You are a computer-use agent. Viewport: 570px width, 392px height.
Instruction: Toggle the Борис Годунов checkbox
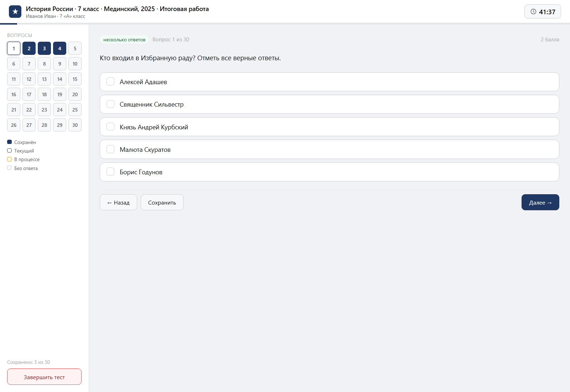pos(110,172)
